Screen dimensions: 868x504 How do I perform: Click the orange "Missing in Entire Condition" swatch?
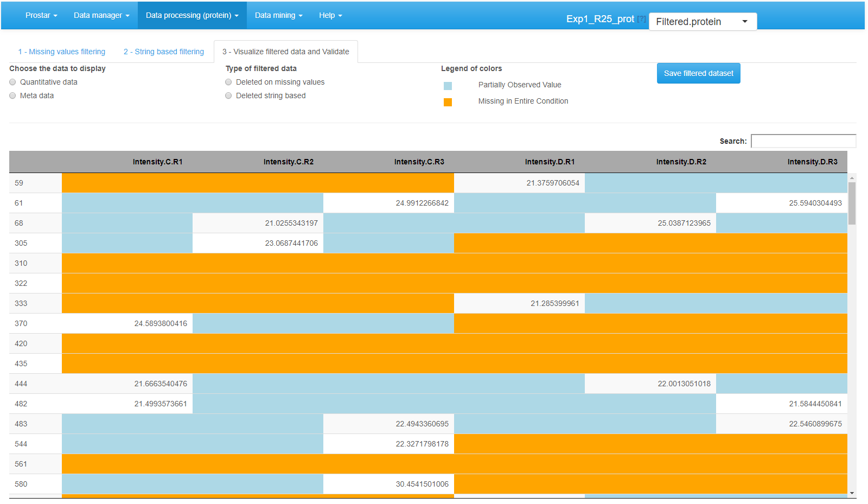[x=448, y=101]
